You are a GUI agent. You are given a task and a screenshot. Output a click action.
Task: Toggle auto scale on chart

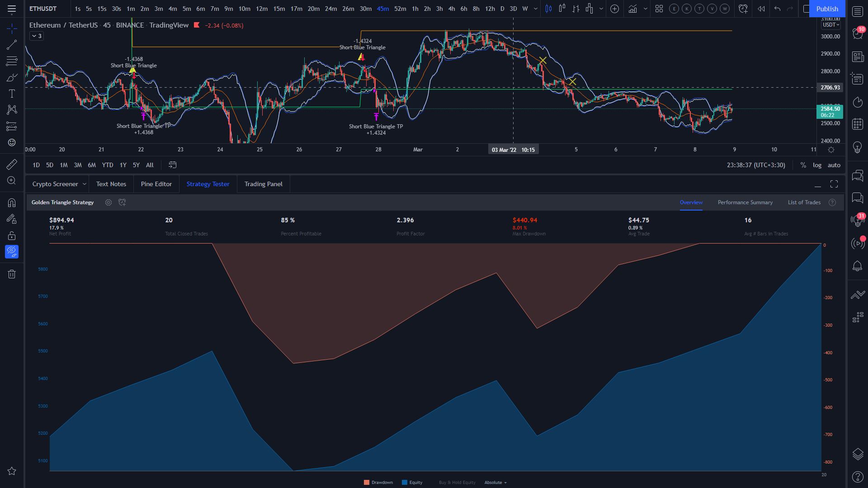(834, 165)
